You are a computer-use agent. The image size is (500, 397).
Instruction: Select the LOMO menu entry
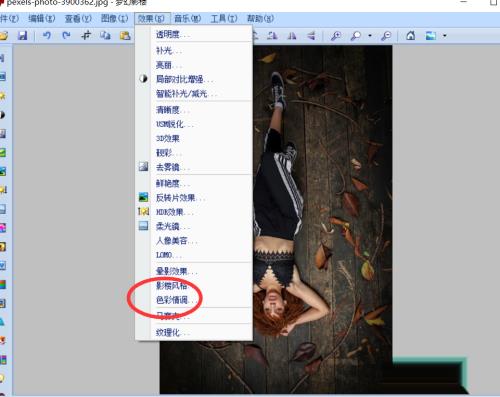click(x=194, y=255)
